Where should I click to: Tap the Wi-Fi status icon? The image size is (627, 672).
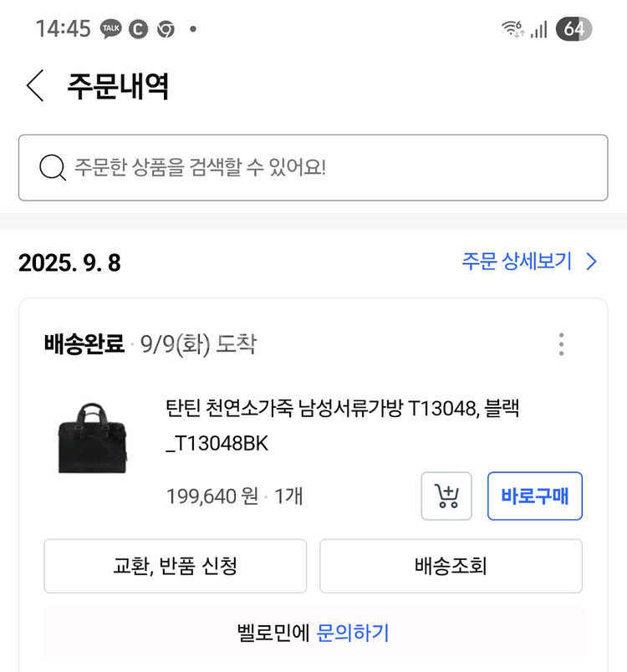(x=512, y=29)
